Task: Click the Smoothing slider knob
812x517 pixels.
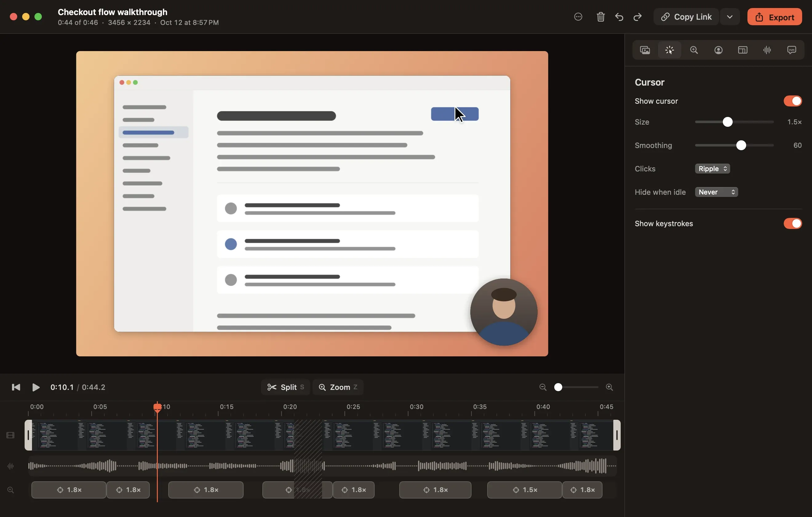Action: (741, 146)
